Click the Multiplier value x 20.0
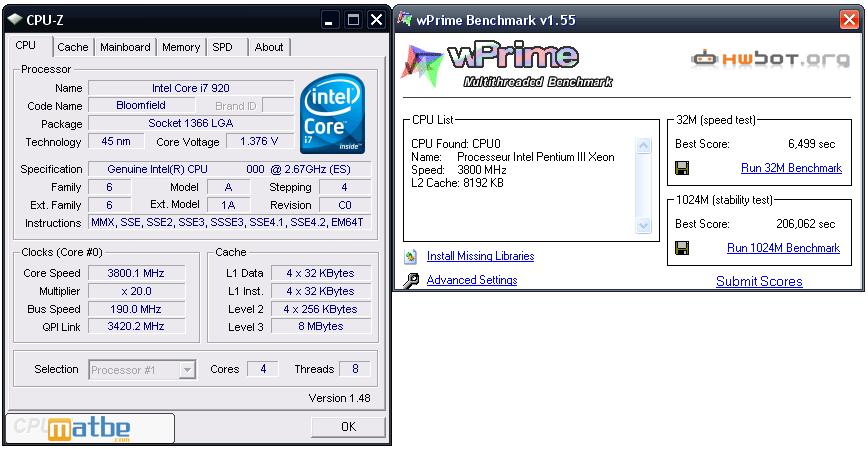Image resolution: width=868 pixels, height=449 pixels. (x=136, y=291)
